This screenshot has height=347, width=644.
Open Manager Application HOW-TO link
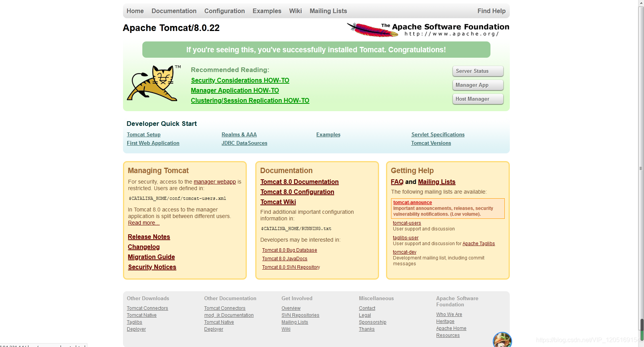click(235, 90)
